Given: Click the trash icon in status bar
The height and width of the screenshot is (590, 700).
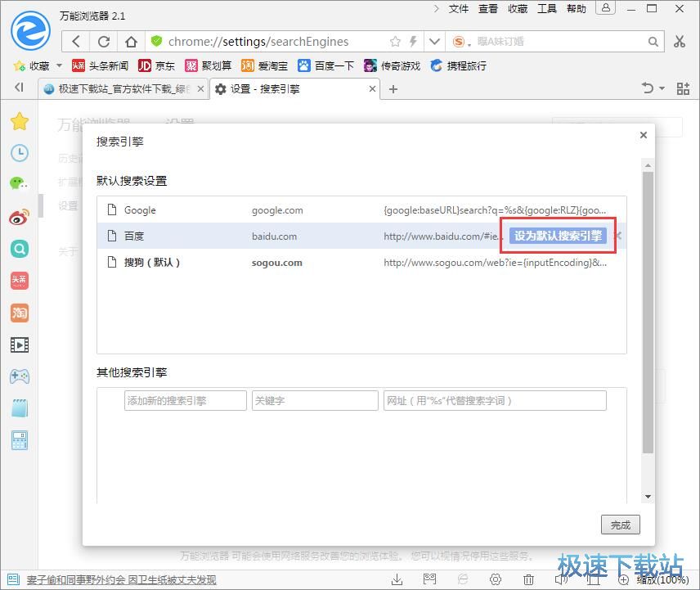Looking at the screenshot, I should point(528,579).
